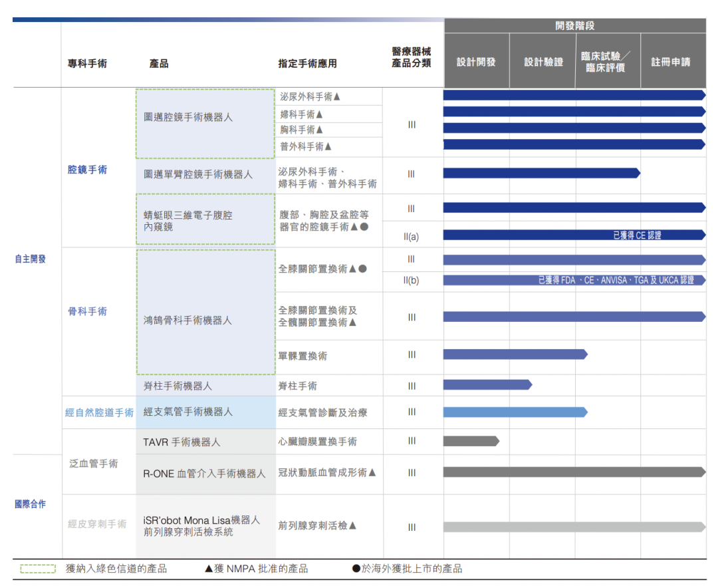718x588 pixels.
Task: Click '泌尿外科手術、婦科手術、普外科手術' application text
Action: tap(327, 178)
